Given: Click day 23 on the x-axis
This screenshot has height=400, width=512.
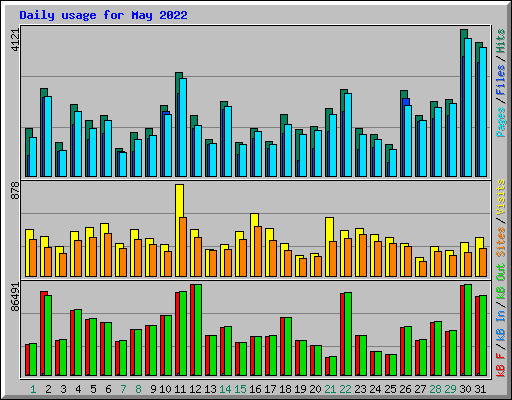Looking at the screenshot, I should pos(360,389).
